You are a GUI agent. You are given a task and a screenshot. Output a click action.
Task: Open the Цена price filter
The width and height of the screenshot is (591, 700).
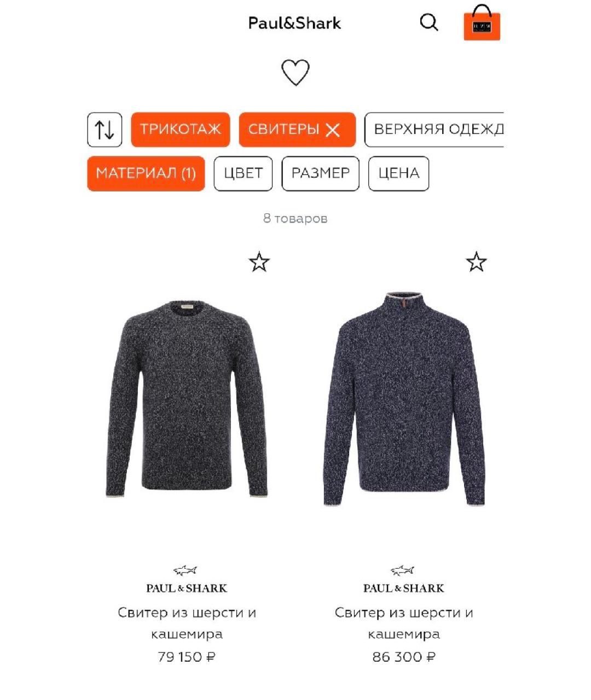tap(398, 174)
